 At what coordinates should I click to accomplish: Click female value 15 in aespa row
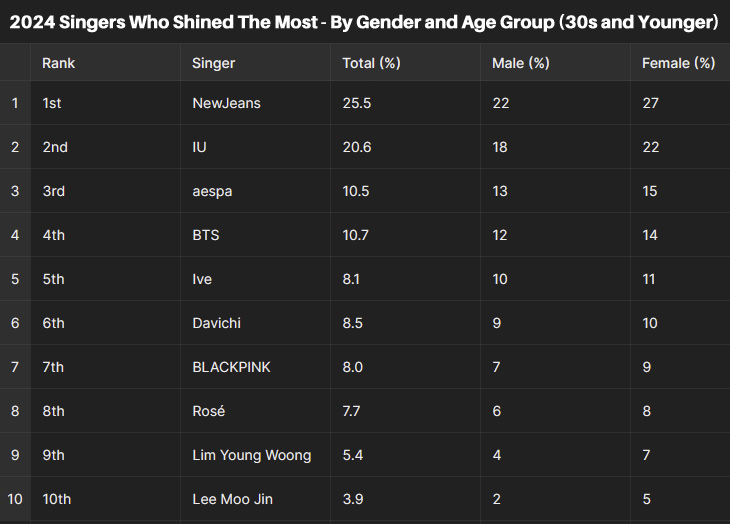649,191
